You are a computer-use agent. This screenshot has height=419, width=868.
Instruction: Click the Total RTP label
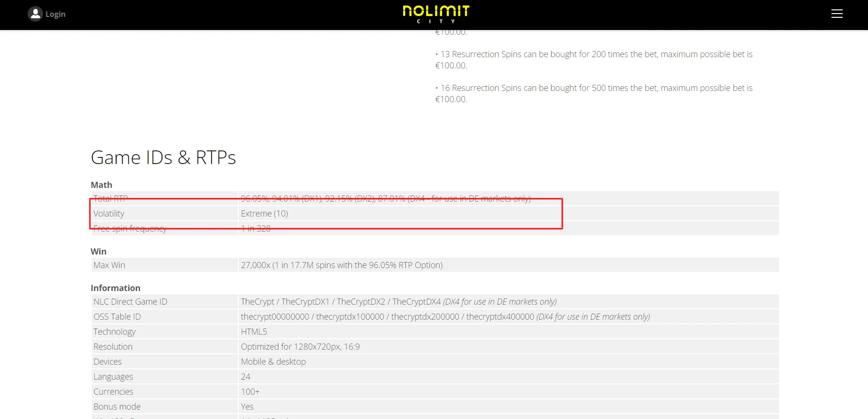pyautogui.click(x=110, y=198)
